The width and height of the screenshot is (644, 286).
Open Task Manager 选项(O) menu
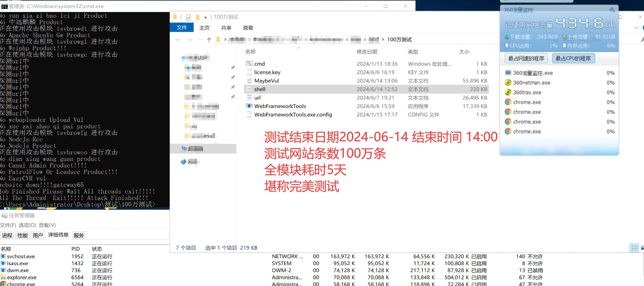tap(27, 225)
